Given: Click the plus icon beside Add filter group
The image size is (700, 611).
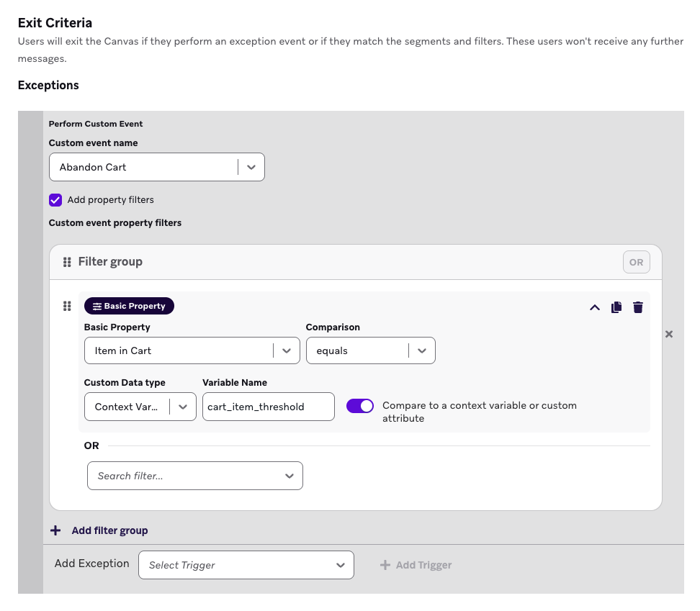Looking at the screenshot, I should (55, 530).
